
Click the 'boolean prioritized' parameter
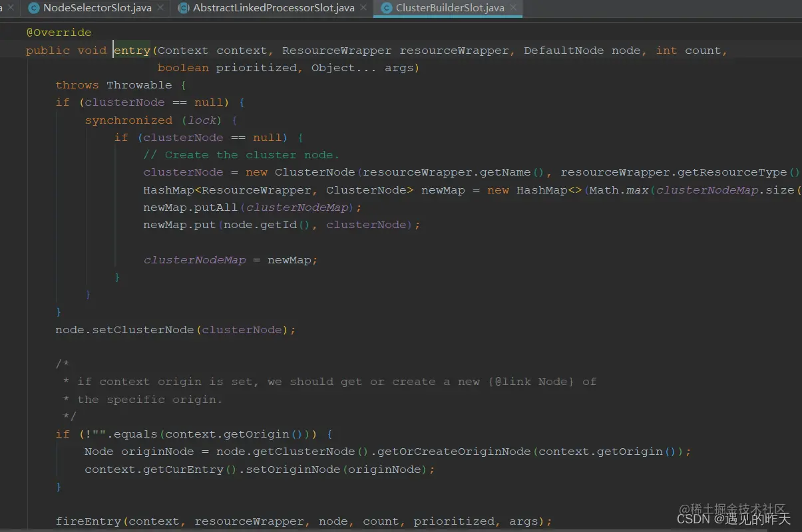[x=227, y=68]
